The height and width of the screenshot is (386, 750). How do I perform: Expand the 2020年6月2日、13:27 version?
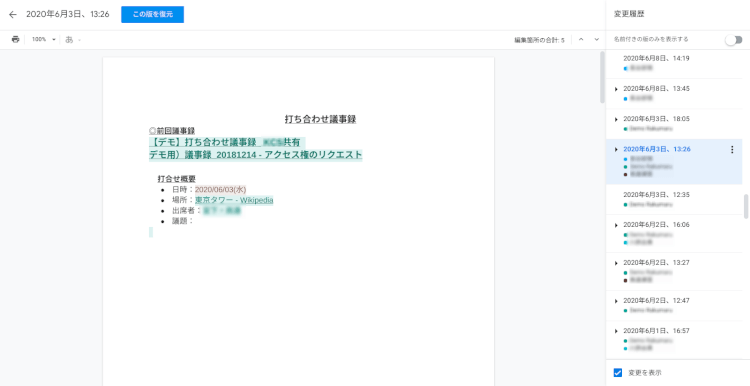[x=616, y=263]
